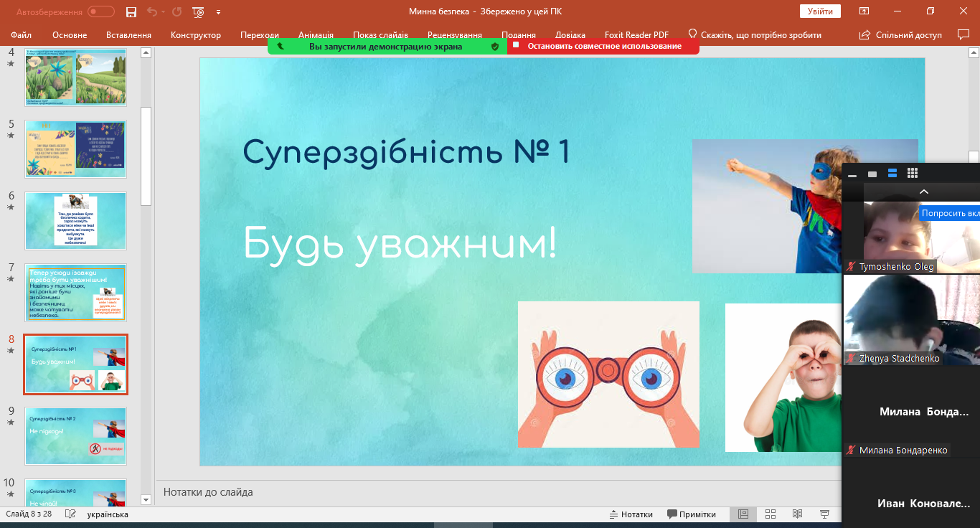Open the Файл menu

pyautogui.click(x=22, y=34)
